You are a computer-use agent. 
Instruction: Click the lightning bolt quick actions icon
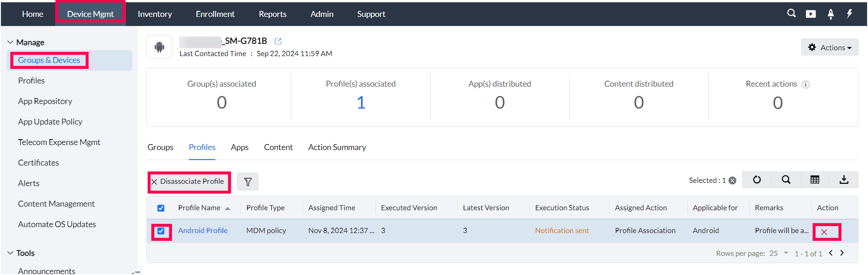(x=849, y=14)
